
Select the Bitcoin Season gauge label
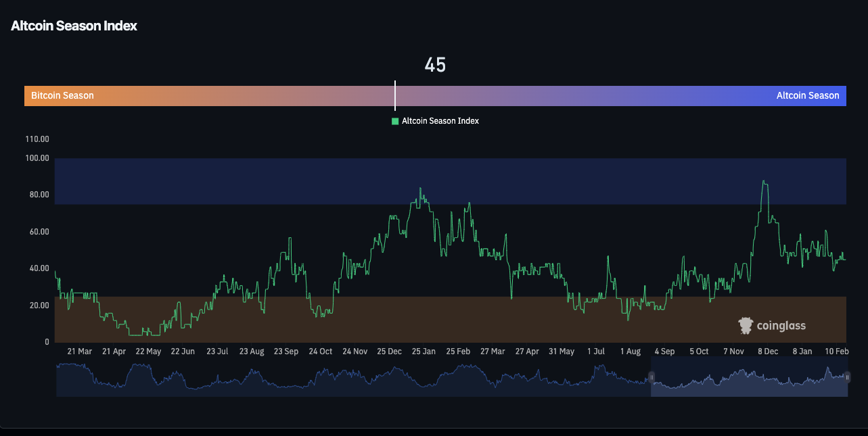(62, 95)
